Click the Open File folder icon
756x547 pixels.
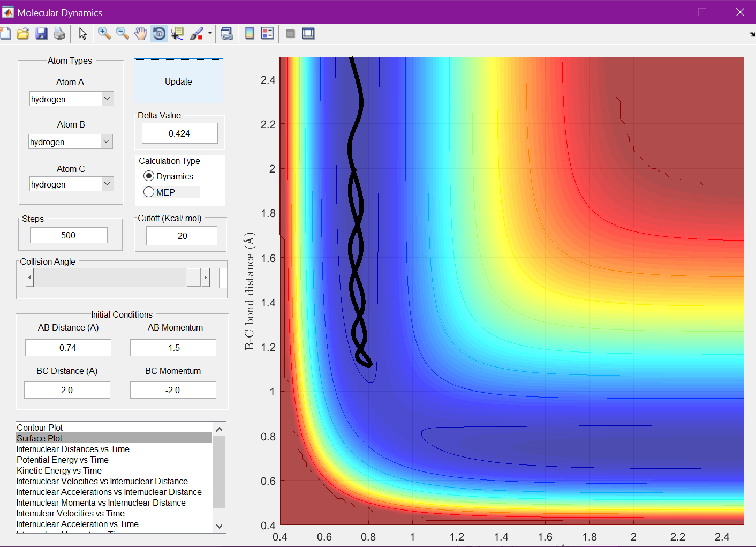(22, 34)
